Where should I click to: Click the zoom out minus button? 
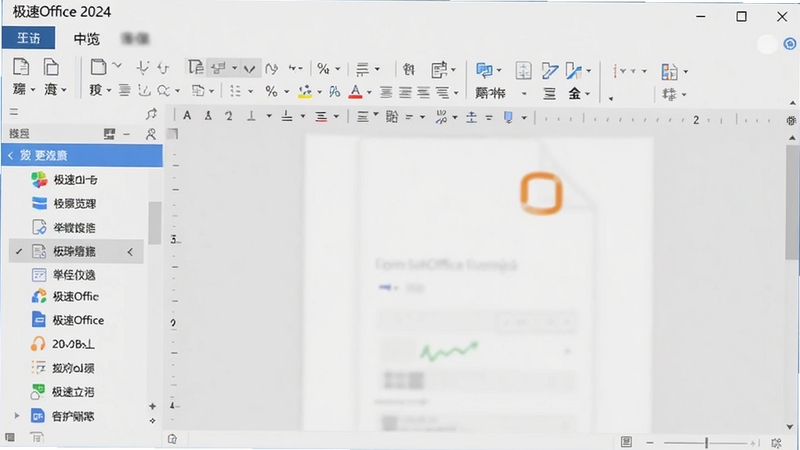649,443
